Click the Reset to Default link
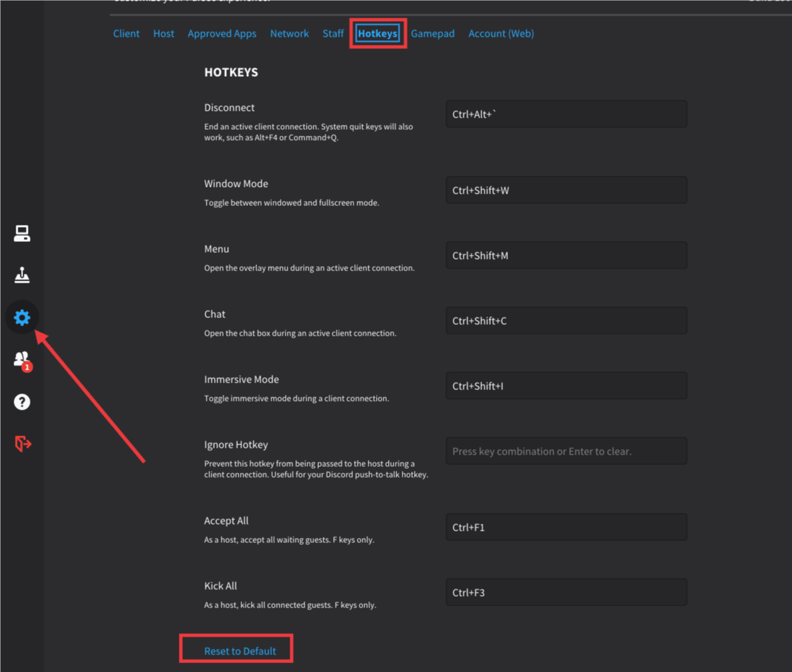This screenshot has height=672, width=792. click(239, 651)
